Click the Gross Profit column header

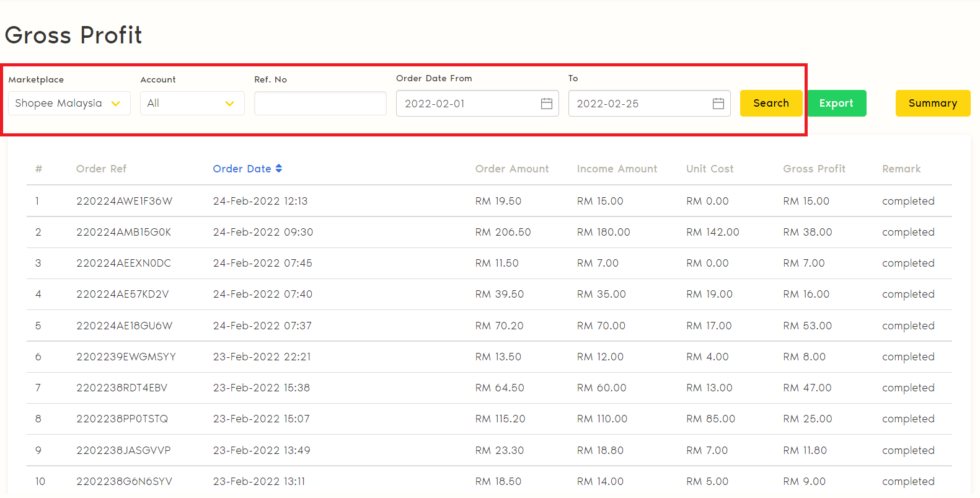pyautogui.click(x=814, y=169)
